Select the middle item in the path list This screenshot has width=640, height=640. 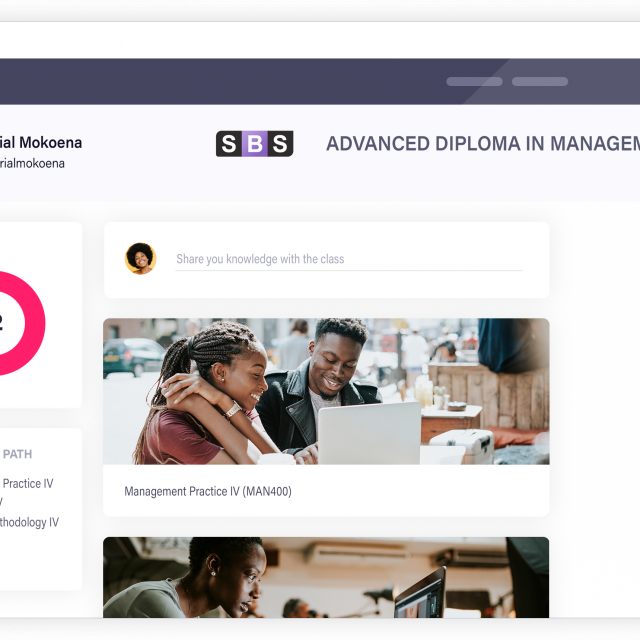click(3, 503)
